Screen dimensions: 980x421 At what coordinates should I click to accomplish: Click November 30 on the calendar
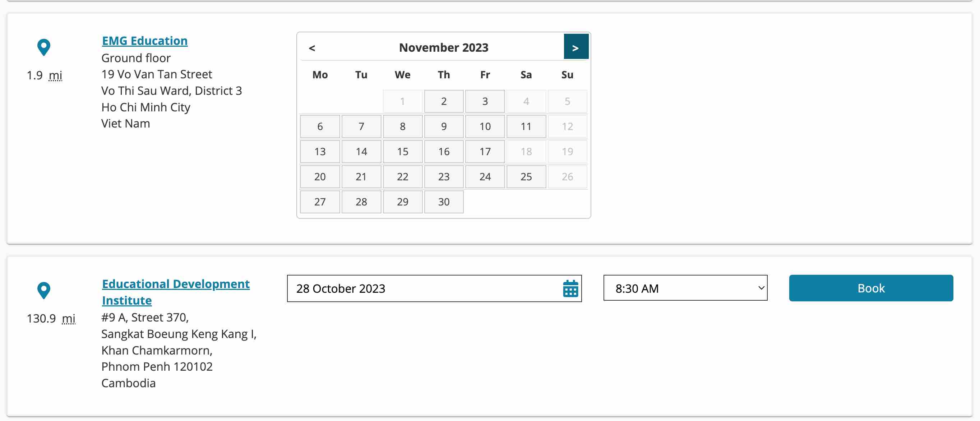444,201
